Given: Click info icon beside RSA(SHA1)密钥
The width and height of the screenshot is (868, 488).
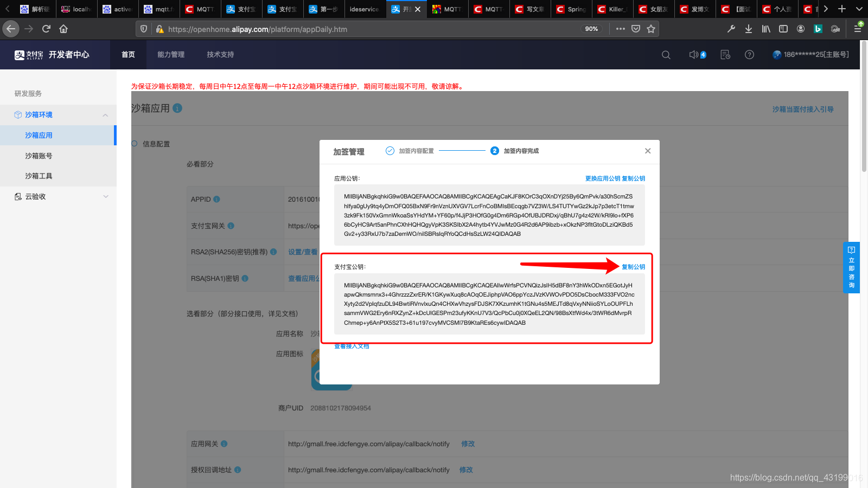Looking at the screenshot, I should coord(245,278).
